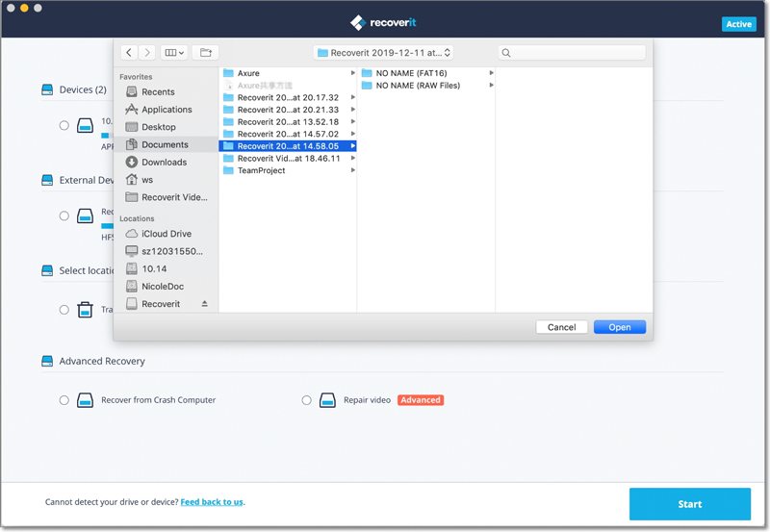Click the Downloads arrow icon
The width and height of the screenshot is (770, 532).
(131, 162)
